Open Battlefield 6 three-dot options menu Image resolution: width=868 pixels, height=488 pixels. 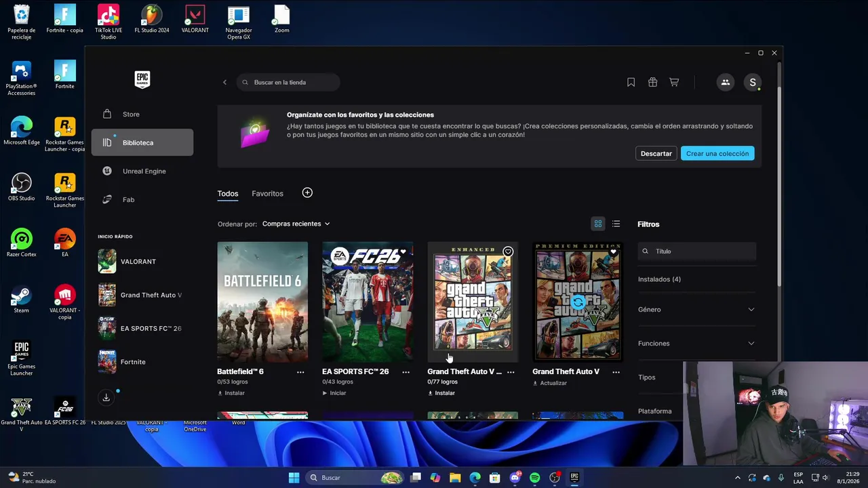300,372
